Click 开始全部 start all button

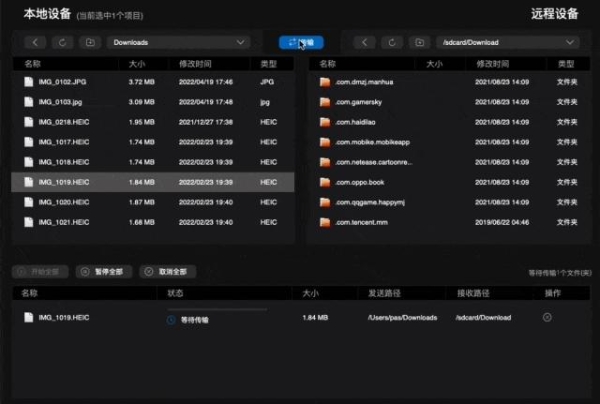[40, 272]
